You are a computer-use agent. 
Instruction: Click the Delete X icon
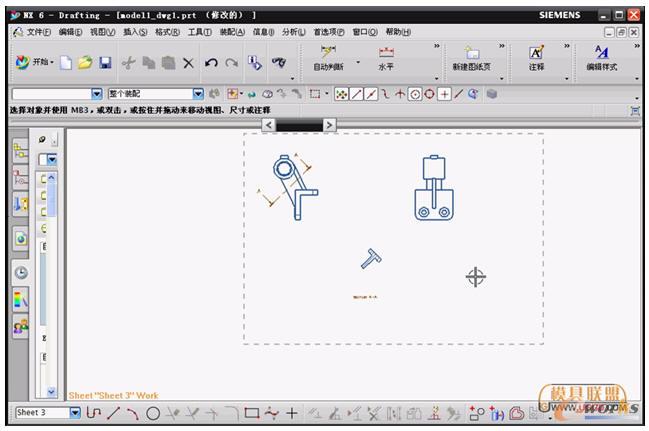[x=188, y=63]
